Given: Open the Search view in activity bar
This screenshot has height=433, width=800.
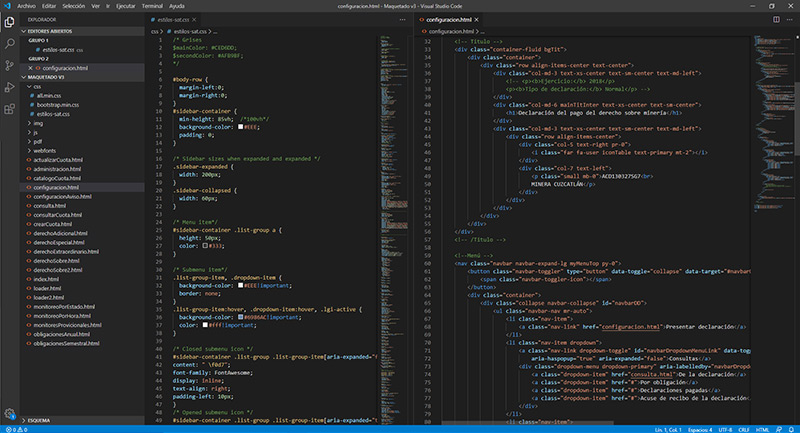Looking at the screenshot, I should 9,43.
